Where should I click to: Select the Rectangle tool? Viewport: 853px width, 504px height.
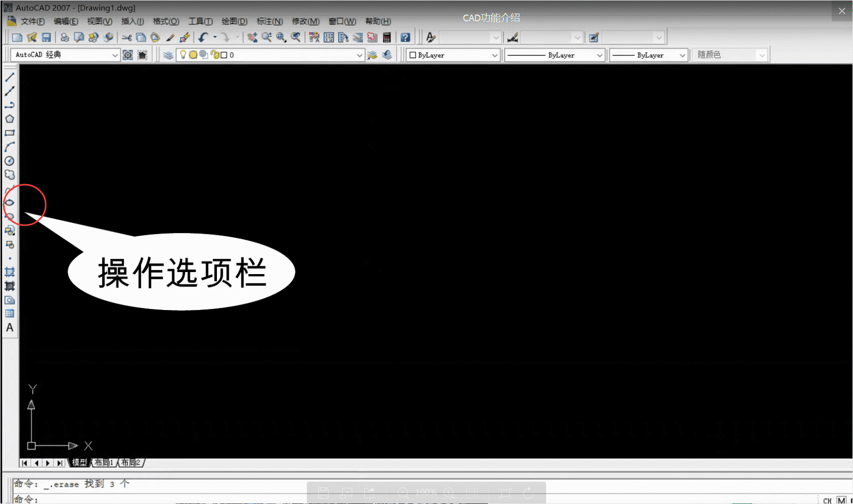(x=9, y=133)
